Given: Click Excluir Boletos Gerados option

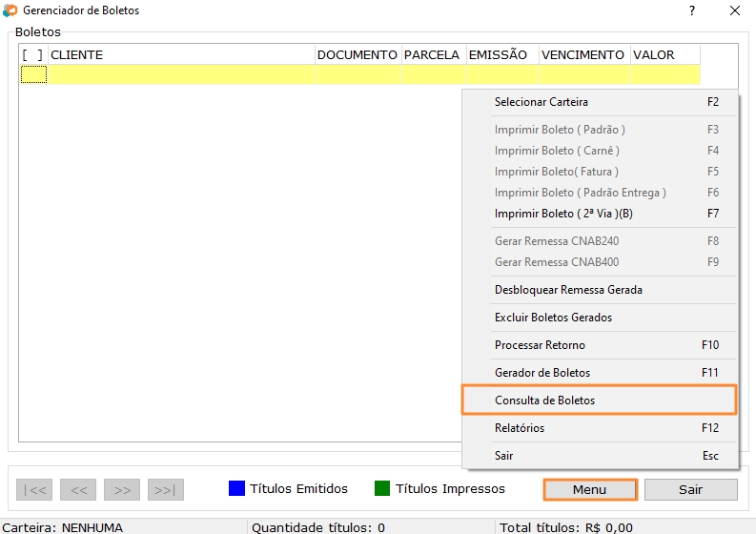Looking at the screenshot, I should (x=553, y=318).
